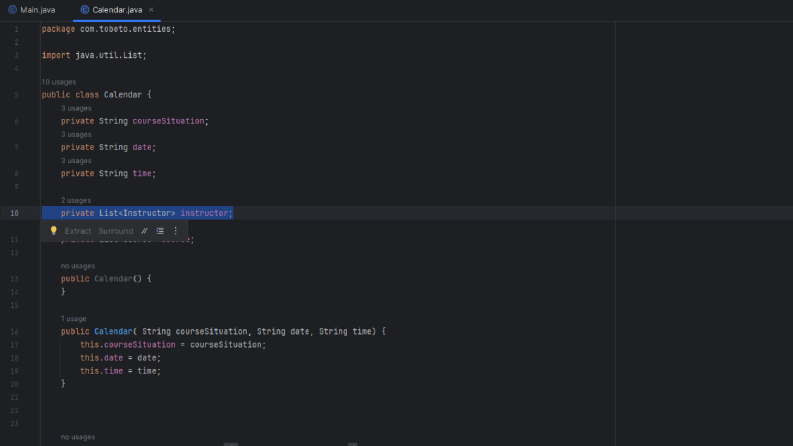Viewport: 793px width, 446px height.
Task: Click the empty 'Calendar()' constructor name
Action: 113,279
